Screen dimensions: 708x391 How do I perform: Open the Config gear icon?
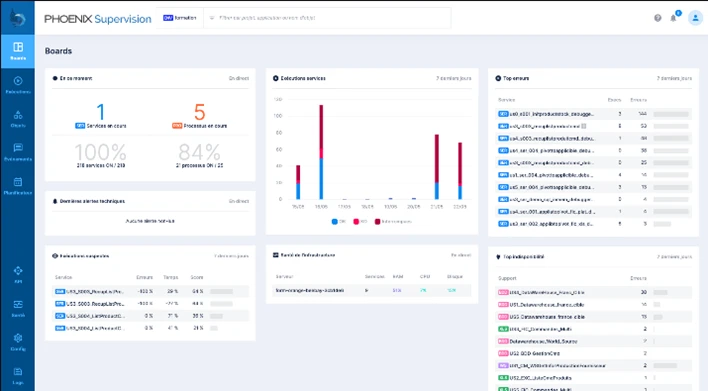click(x=18, y=342)
